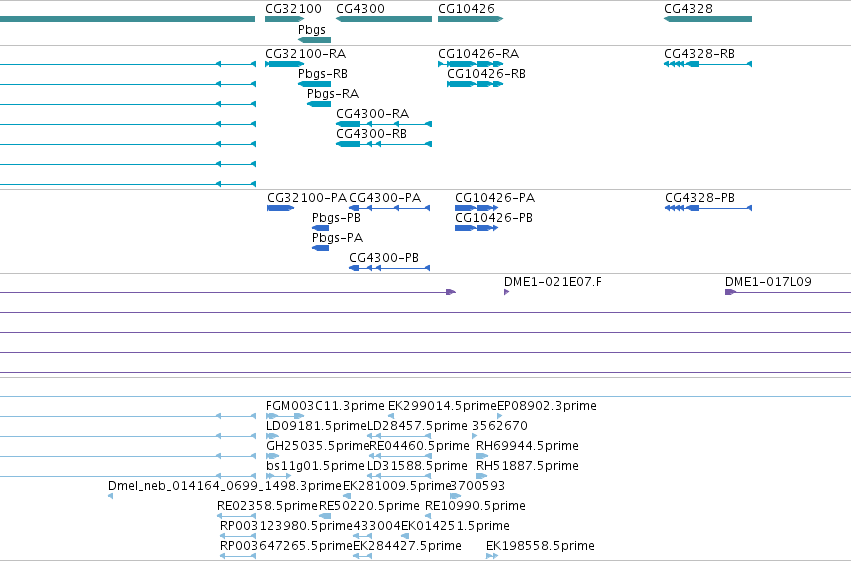Click the FGM003C11.3prime EST label

coord(325,406)
